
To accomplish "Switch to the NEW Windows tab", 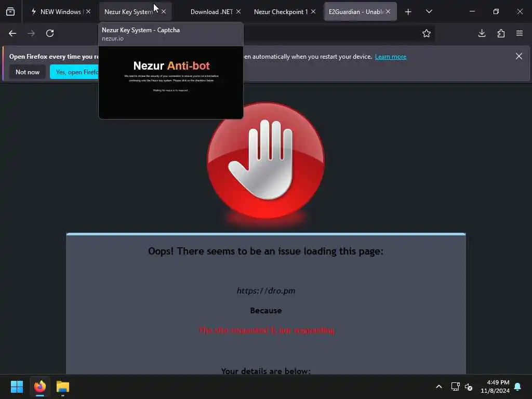I will pyautogui.click(x=60, y=11).
